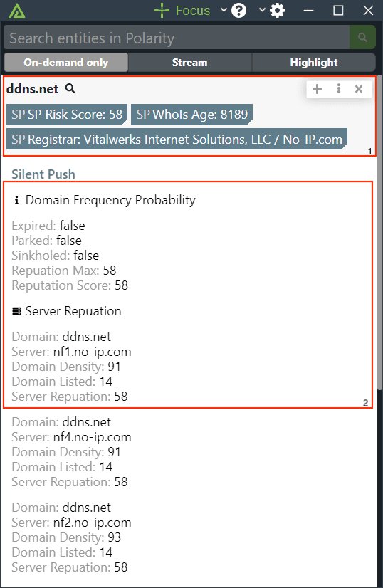Click the green search magnifier button

click(x=362, y=38)
